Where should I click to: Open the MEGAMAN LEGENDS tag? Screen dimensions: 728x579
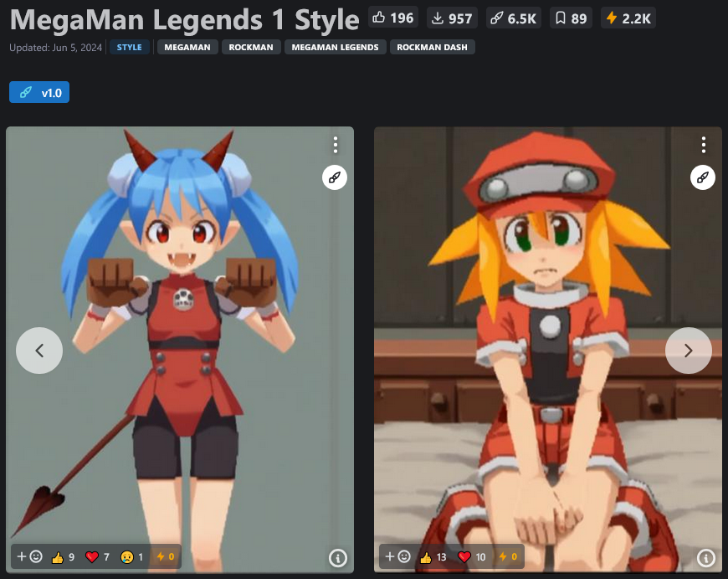click(336, 47)
